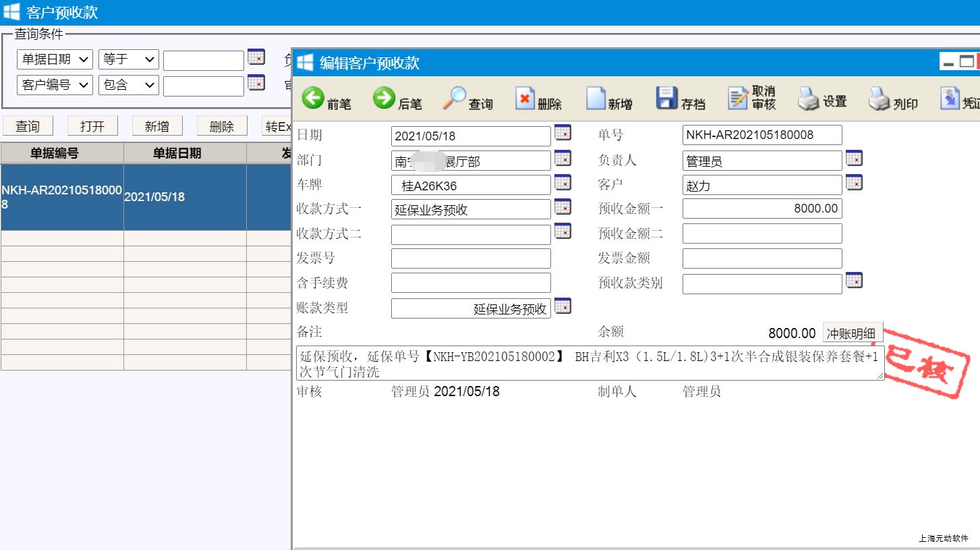Click the 冲账明细 button
This screenshot has height=550, width=980.
click(x=852, y=333)
